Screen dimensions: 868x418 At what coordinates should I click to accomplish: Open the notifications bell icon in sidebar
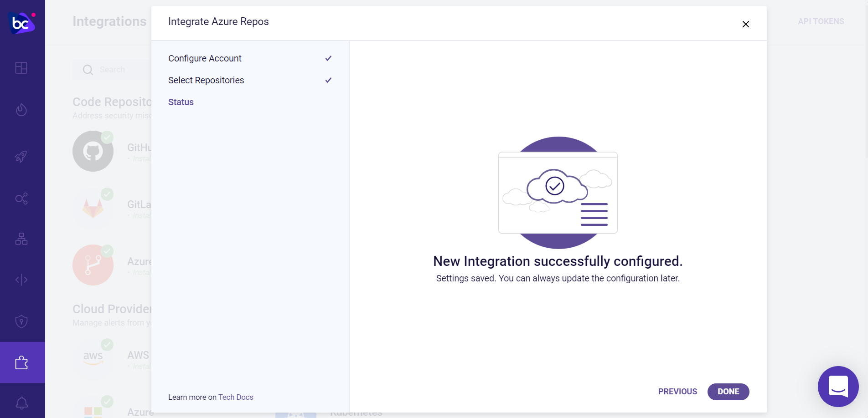(x=21, y=403)
